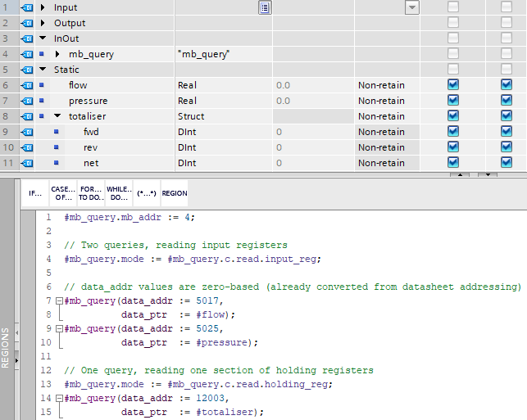The width and height of the screenshot is (527, 420).
Task: Click code line number 13 in the gutter
Action: pos(46,384)
